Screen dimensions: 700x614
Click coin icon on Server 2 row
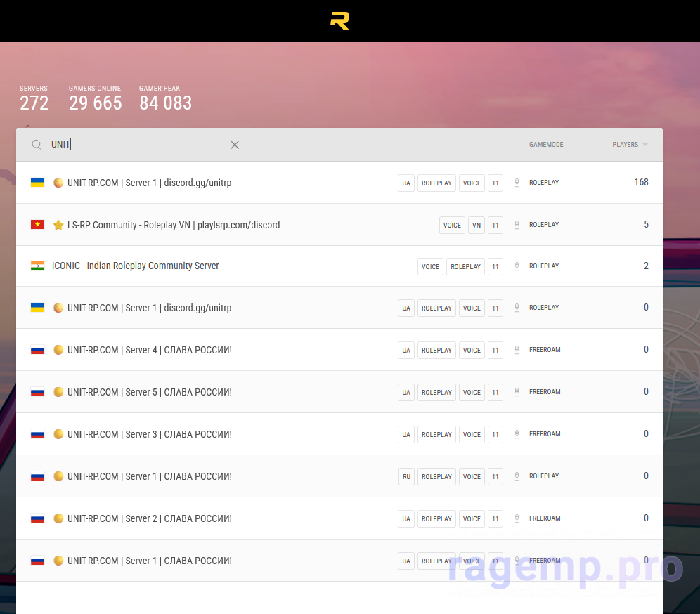coord(58,518)
